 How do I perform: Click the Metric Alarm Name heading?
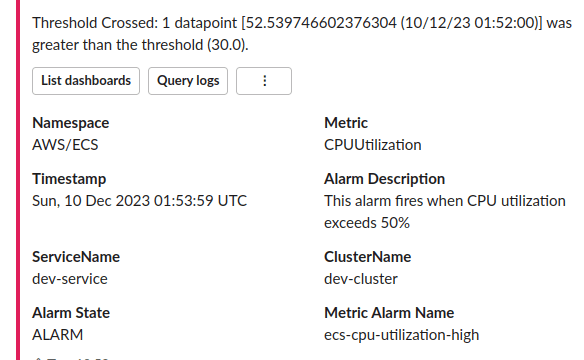[x=389, y=313]
